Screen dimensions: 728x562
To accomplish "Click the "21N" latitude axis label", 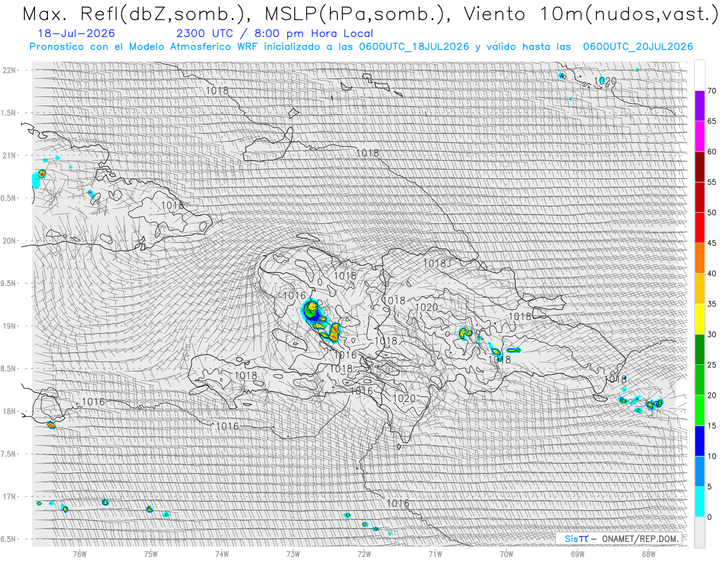I will point(10,156).
